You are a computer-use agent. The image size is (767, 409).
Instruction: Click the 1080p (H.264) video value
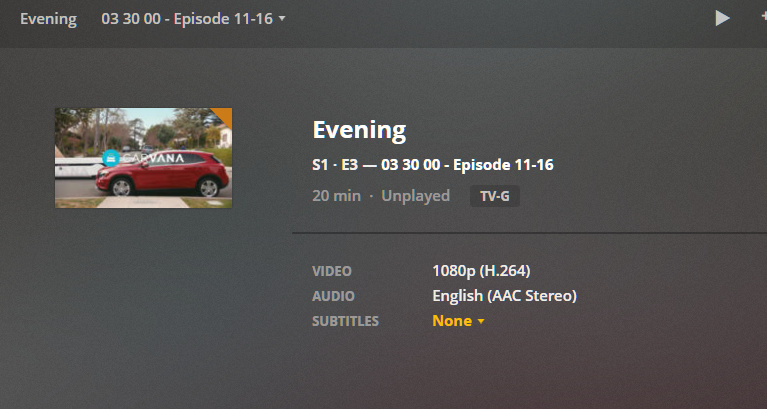[x=481, y=271]
